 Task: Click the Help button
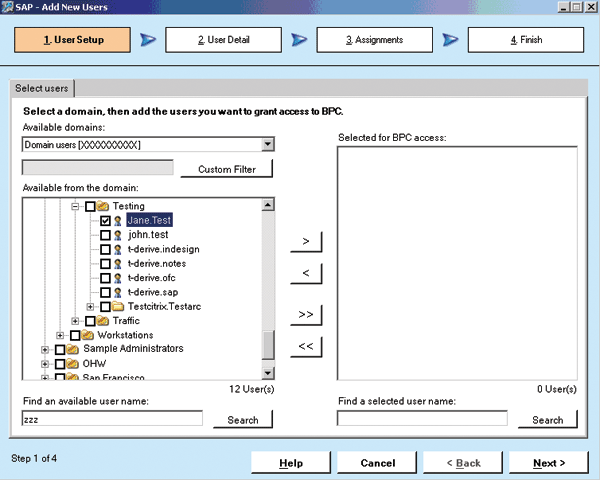tap(291, 463)
